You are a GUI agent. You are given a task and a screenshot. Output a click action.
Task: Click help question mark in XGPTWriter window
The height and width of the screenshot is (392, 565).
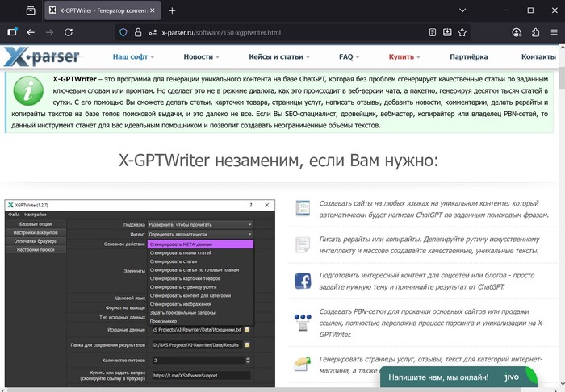251,205
